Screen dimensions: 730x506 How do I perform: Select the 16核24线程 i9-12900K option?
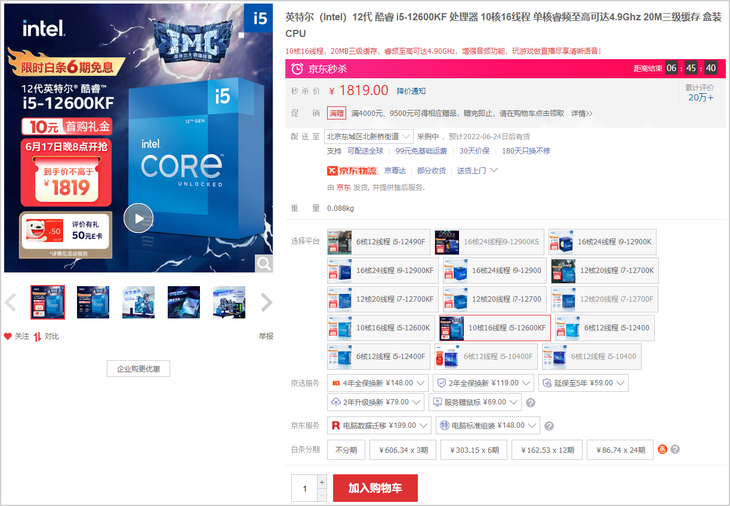pyautogui.click(x=602, y=242)
